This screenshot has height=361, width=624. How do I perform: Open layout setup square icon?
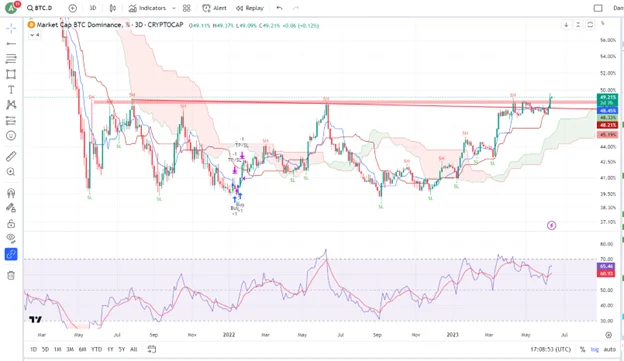click(x=598, y=8)
